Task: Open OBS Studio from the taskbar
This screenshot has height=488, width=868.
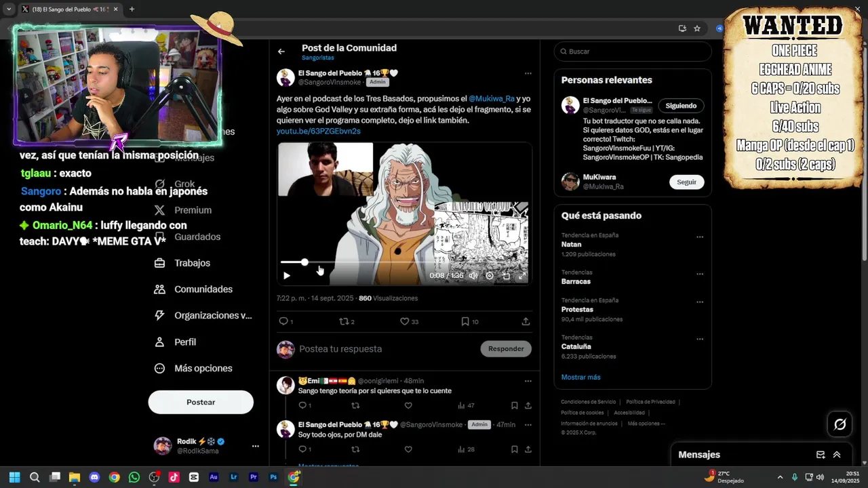Action: (154, 477)
